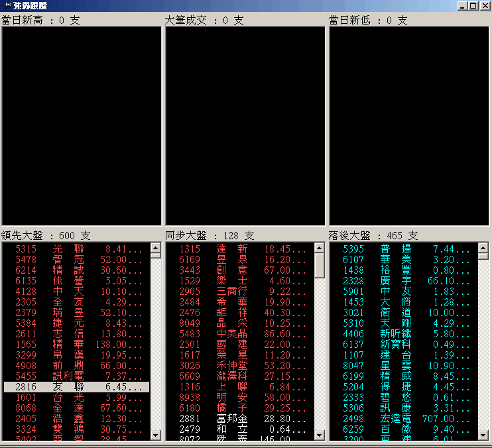Click inside the empty 當日新高 panel
This screenshot has width=492, height=448.
tap(81, 126)
